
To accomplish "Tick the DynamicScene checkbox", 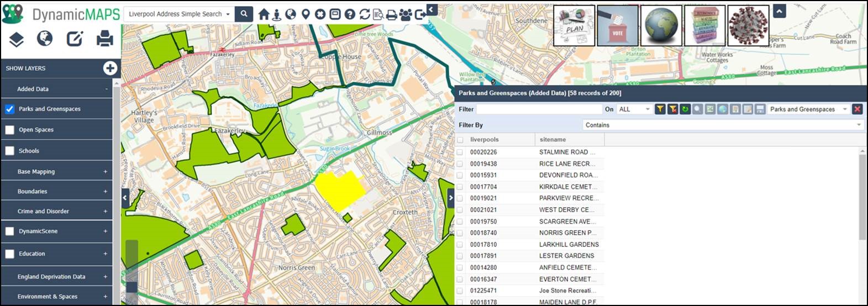I will (x=9, y=231).
